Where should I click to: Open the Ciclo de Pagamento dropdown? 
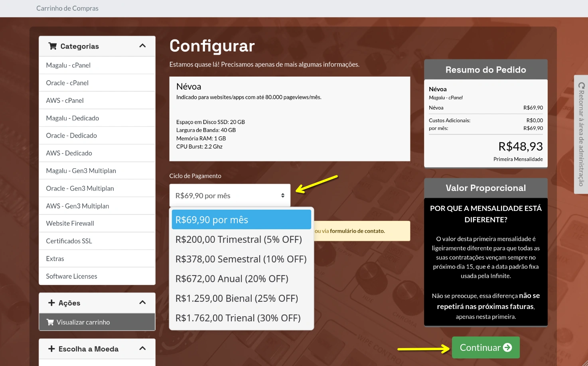(x=229, y=195)
